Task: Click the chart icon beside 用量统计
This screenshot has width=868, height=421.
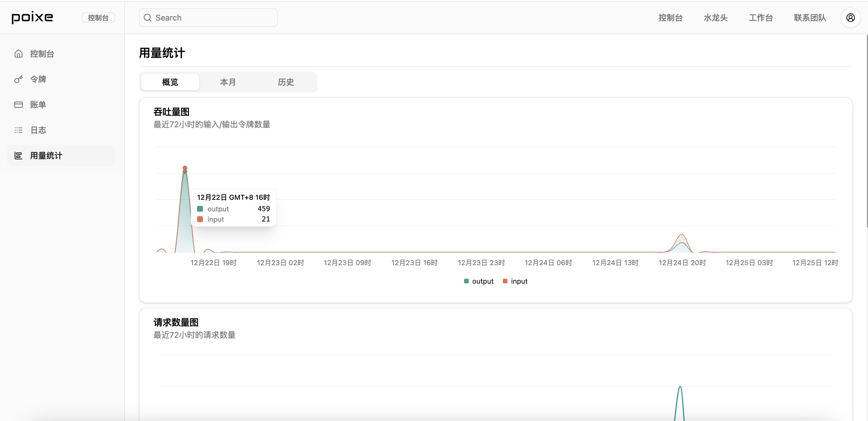Action: click(x=19, y=156)
